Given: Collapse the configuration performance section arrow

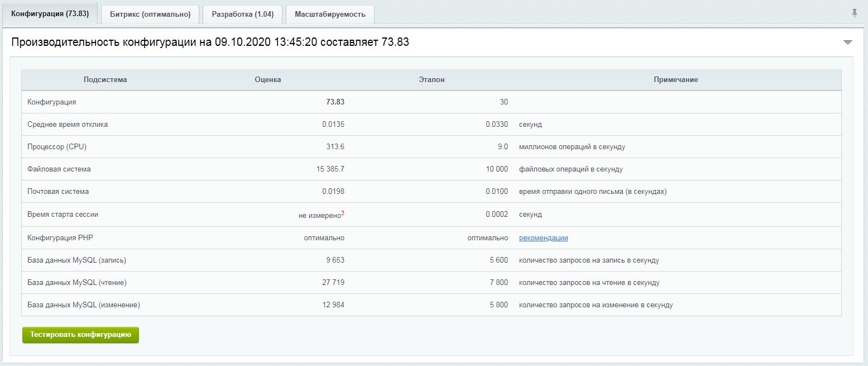Looking at the screenshot, I should [848, 42].
